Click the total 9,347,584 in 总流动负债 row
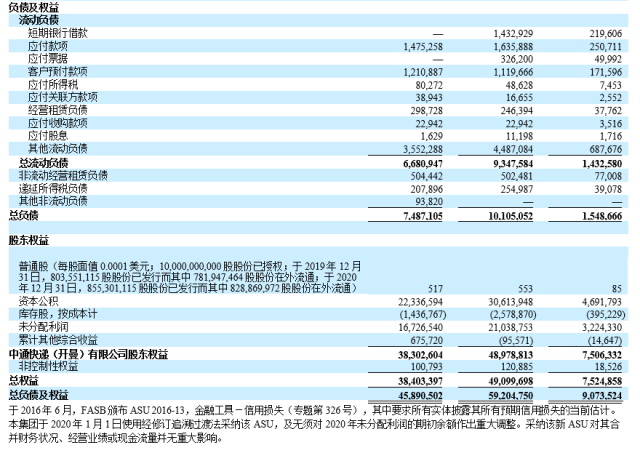This screenshot has width=640, height=453. click(x=513, y=164)
